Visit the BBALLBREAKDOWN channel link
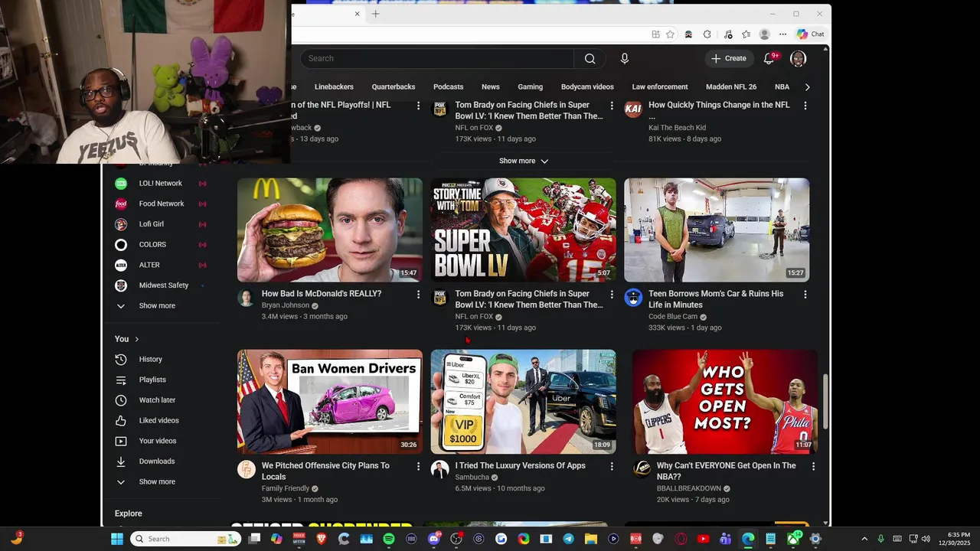 pyautogui.click(x=689, y=488)
